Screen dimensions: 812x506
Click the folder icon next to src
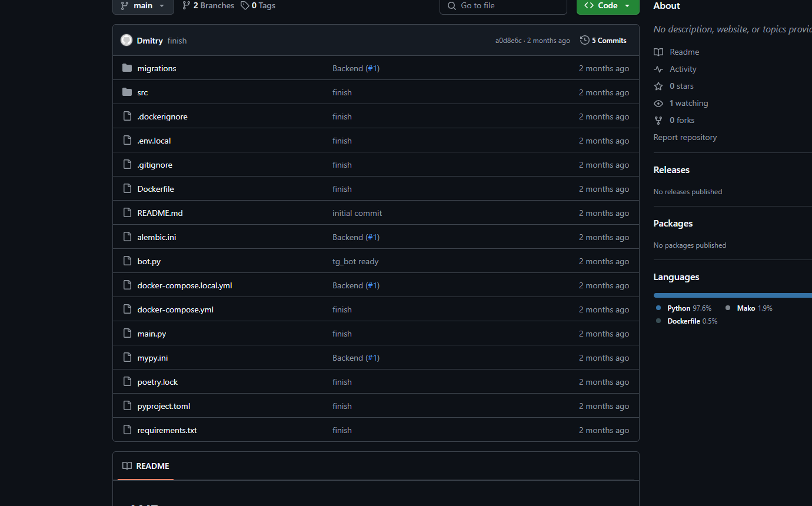[127, 92]
